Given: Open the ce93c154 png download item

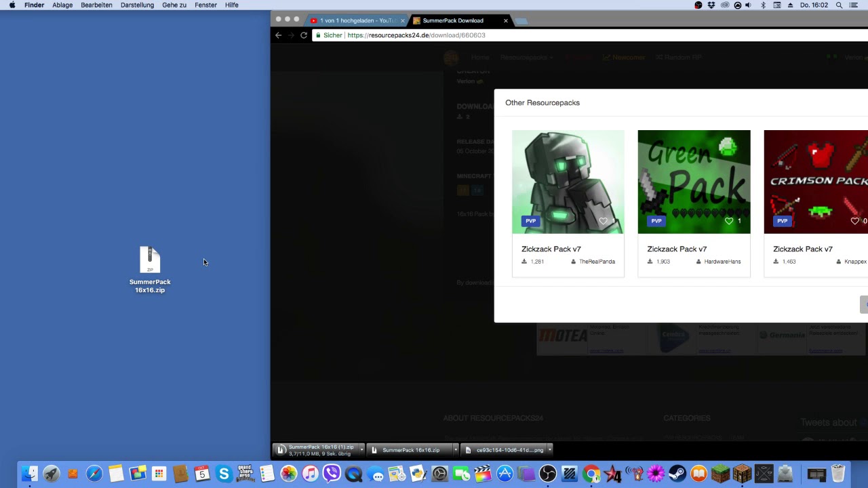Looking at the screenshot, I should [x=503, y=450].
